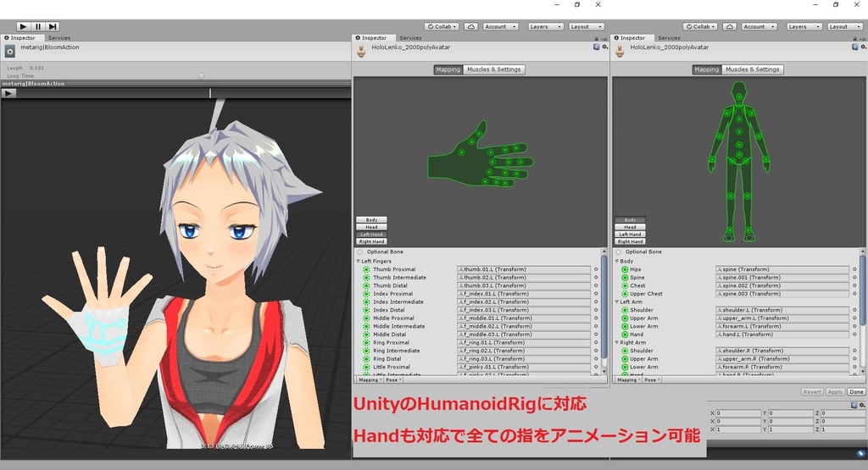Select Head view button in right window

[x=630, y=227]
